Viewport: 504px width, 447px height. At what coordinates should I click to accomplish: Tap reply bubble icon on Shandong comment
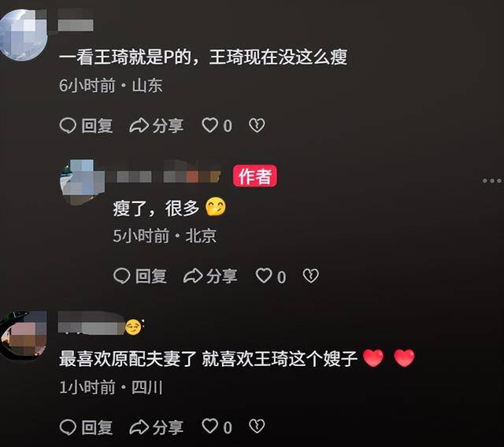[x=68, y=126]
